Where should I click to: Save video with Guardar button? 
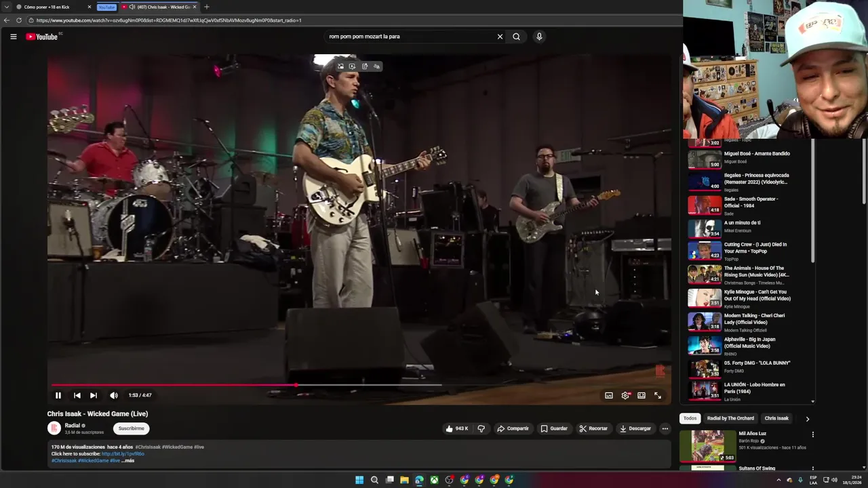click(554, 428)
